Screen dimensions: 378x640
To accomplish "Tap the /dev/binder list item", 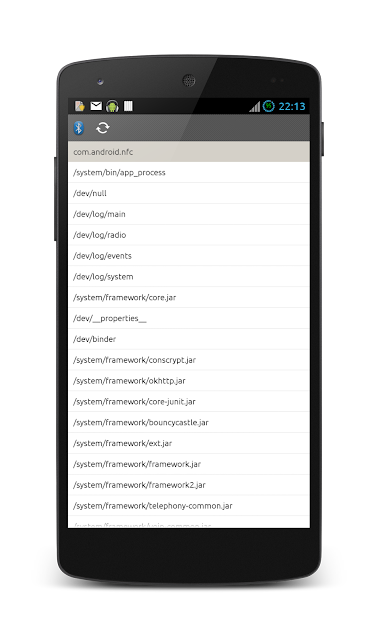I will tap(189, 339).
